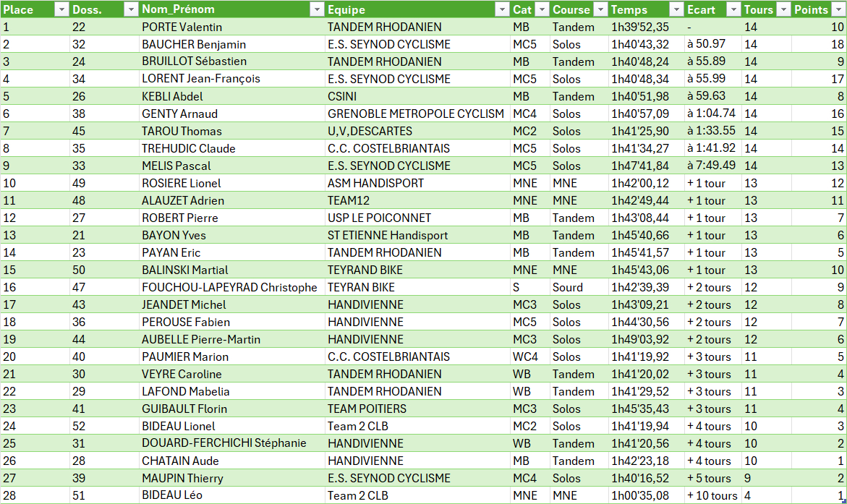
Task: Select time cell 1h47'41,84
Action: pos(646,166)
